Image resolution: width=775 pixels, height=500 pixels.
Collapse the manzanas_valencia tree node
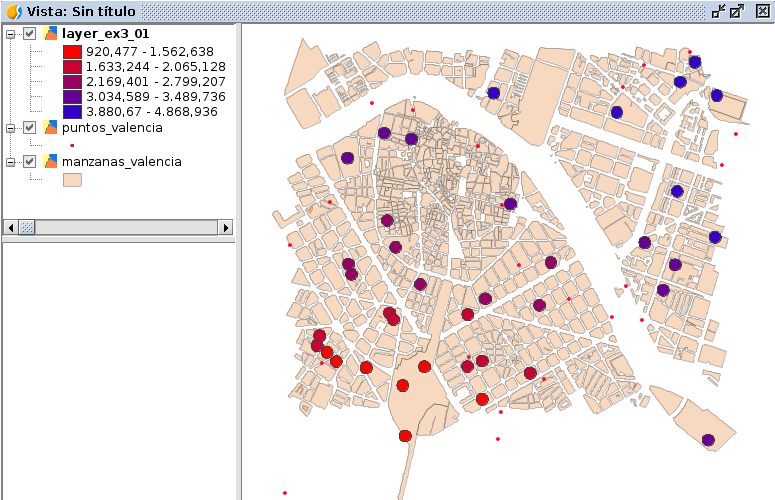coord(11,161)
